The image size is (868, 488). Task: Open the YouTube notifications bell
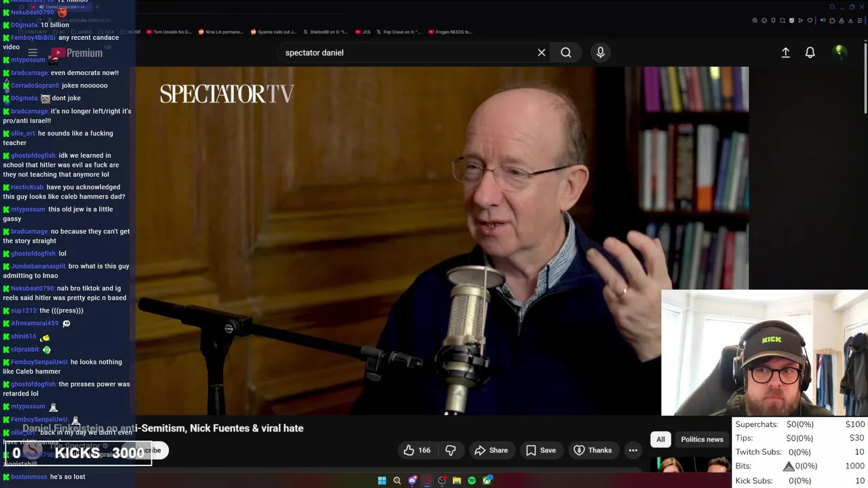(810, 52)
